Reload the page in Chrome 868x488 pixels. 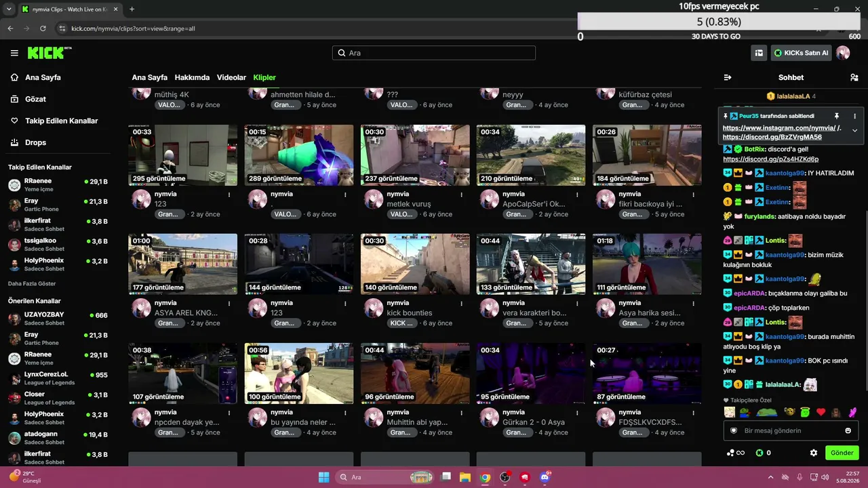[x=43, y=28]
